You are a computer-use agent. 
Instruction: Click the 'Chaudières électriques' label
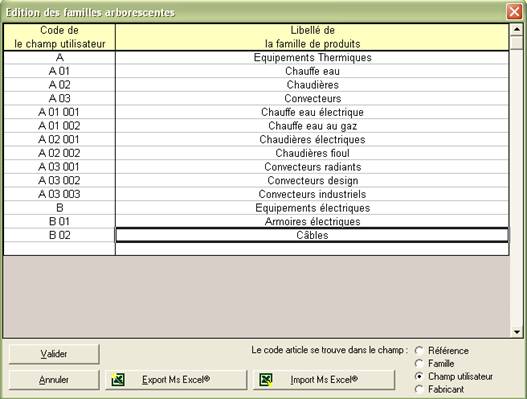click(312, 139)
